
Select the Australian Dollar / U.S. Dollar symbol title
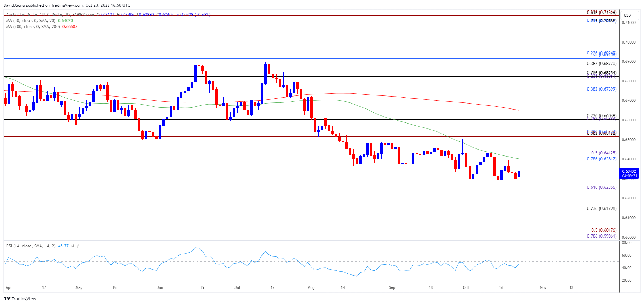tap(51, 15)
